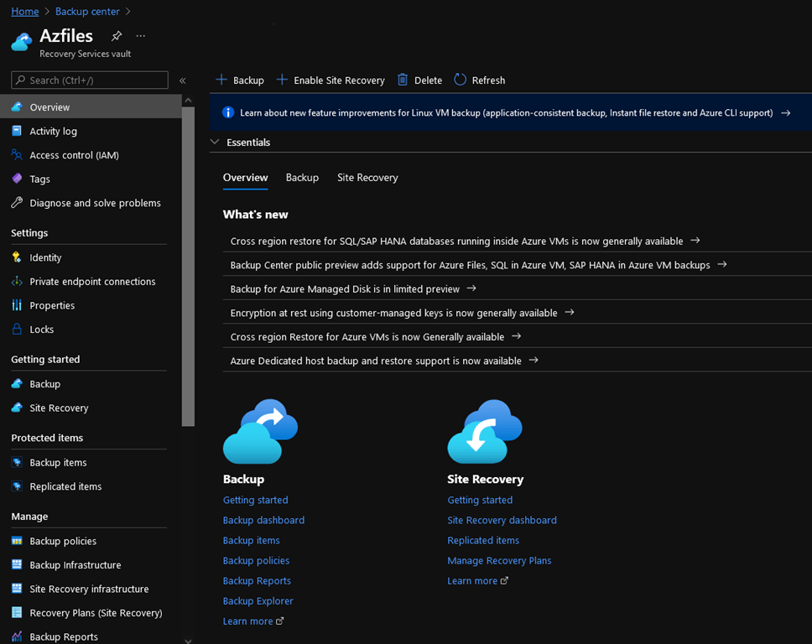The height and width of the screenshot is (644, 812).
Task: Click the Private endpoint connections icon
Action: point(17,281)
